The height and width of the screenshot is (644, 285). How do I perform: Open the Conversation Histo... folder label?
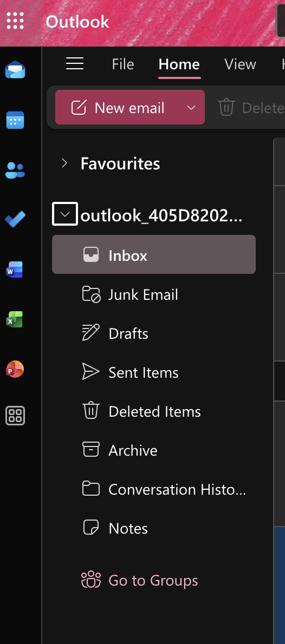177,490
